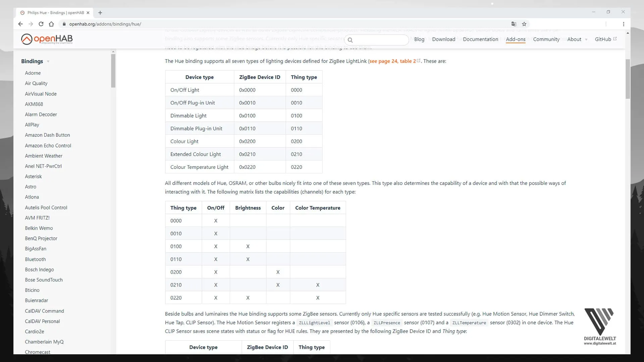Viewport: 644px width, 362px height.
Task: Click 'Colour Temperature Light' table cell
Action: point(199,167)
